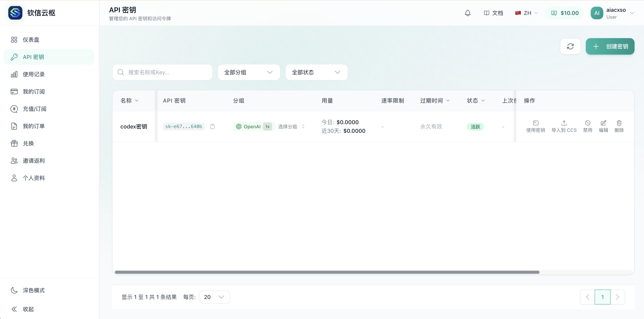644x319 pixels.
Task: Click the search name or Key field
Action: [x=162, y=72]
